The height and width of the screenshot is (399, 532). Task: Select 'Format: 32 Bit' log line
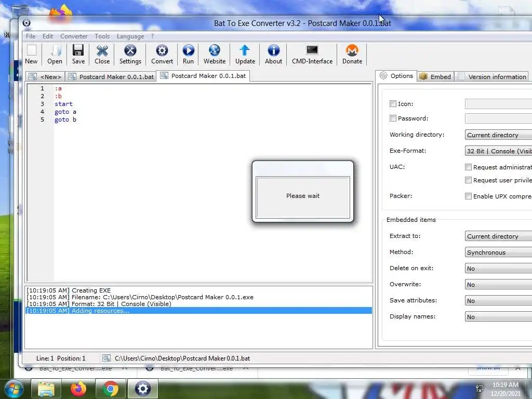[x=199, y=303]
